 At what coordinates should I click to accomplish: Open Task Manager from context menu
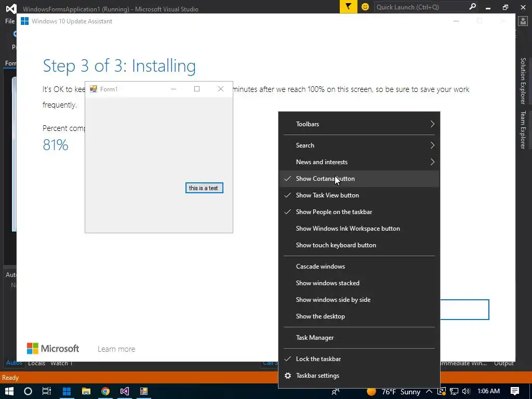click(359, 338)
